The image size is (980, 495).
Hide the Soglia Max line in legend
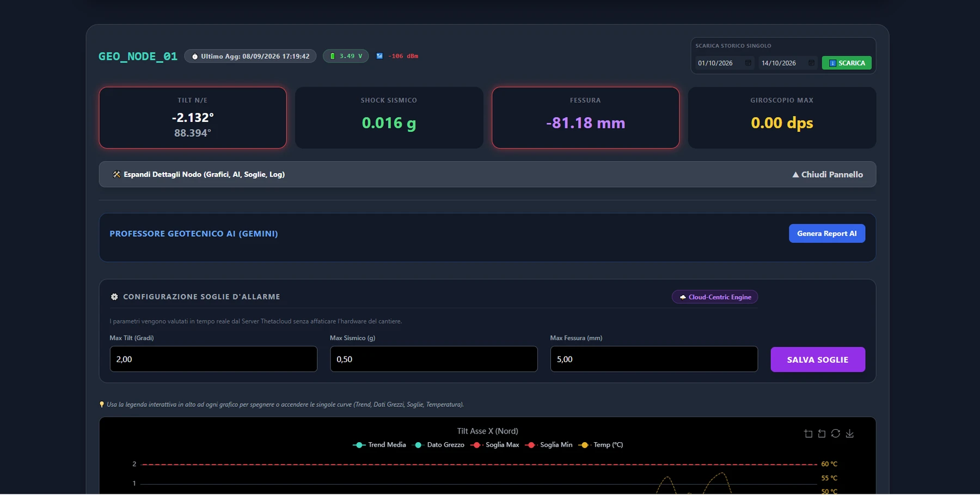pyautogui.click(x=494, y=445)
